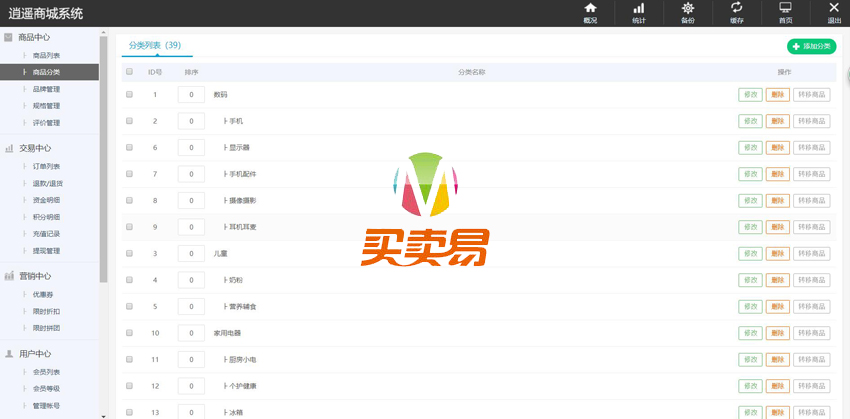The height and width of the screenshot is (419, 850).
Task: Click the 添加分类 add category button
Action: pyautogui.click(x=812, y=47)
